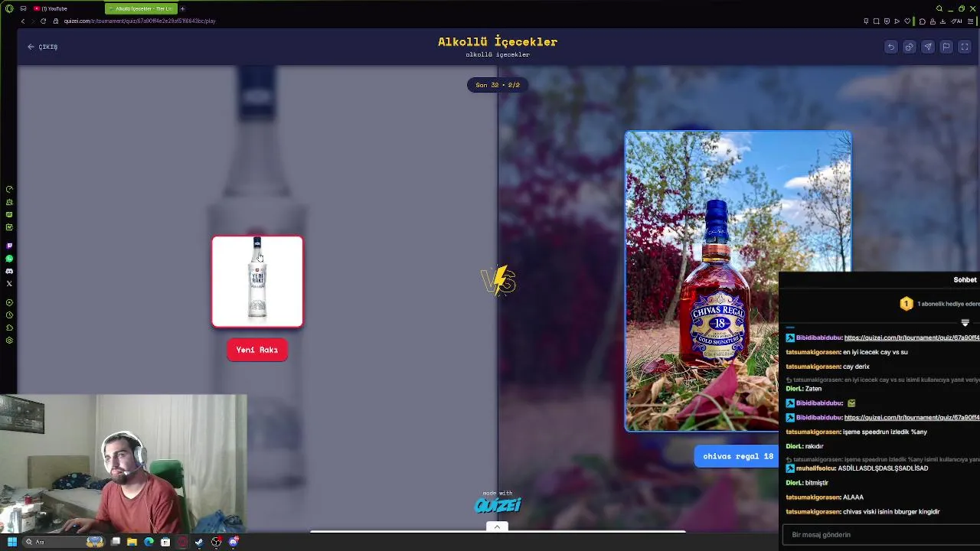980x551 pixels.
Task: Open the Twitch icon in Opera sidebar
Action: point(9,246)
